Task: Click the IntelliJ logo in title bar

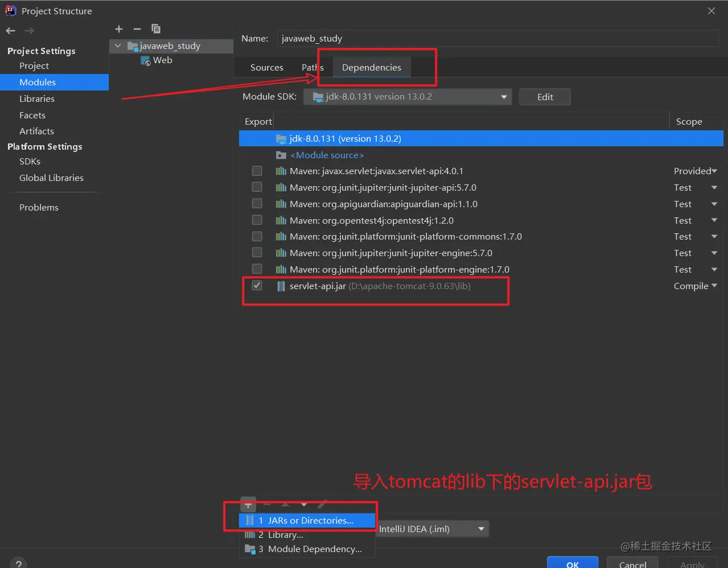Action: [11, 10]
